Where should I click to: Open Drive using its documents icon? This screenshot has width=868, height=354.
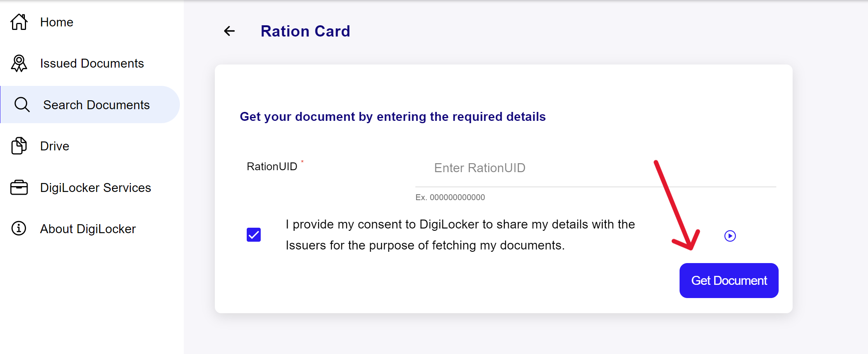[x=19, y=146]
